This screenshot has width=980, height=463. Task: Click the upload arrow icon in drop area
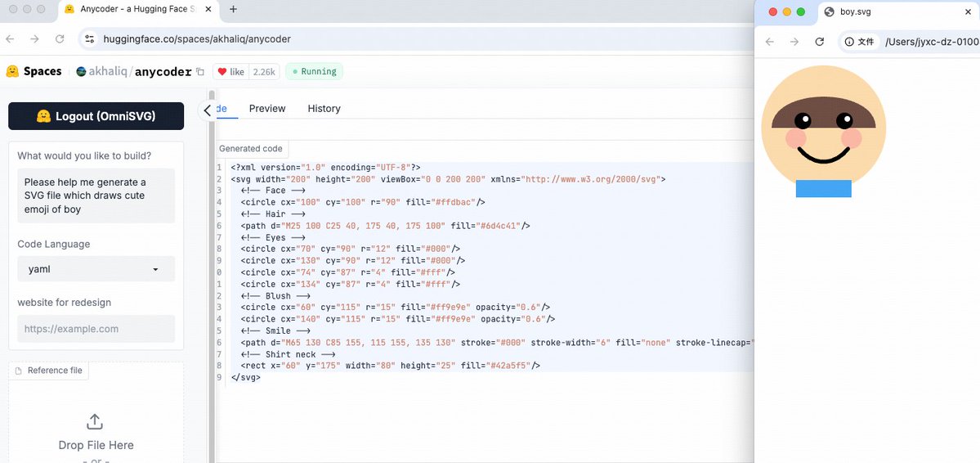94,421
